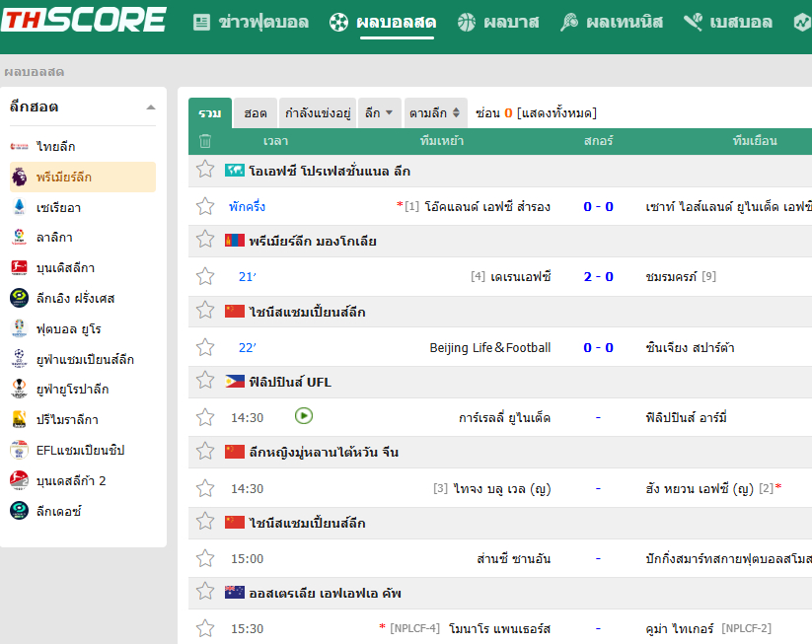Favorite the ออสเตรเลีย เอฟเอฟเอ คัพ league
This screenshot has height=644, width=812.
[x=205, y=591]
